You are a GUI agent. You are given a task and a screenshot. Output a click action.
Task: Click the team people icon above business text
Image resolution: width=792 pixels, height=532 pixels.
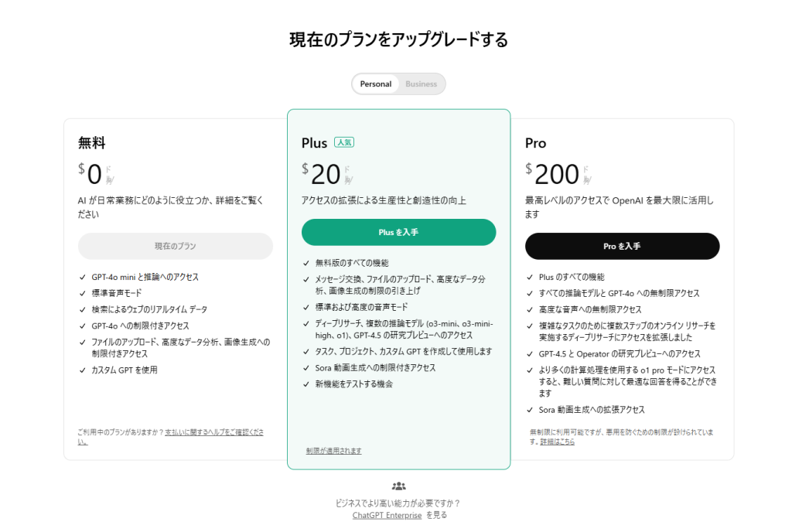[x=398, y=486]
